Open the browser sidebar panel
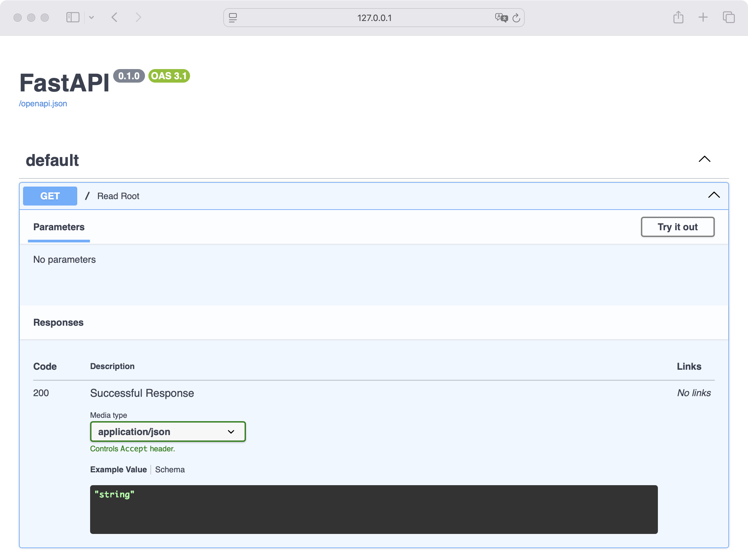This screenshot has width=748, height=560. tap(72, 17)
